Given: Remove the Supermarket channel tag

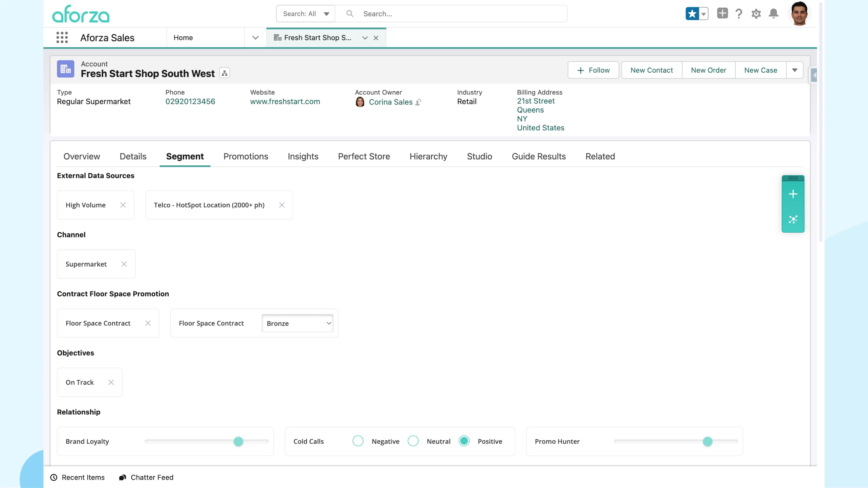Looking at the screenshot, I should (124, 264).
